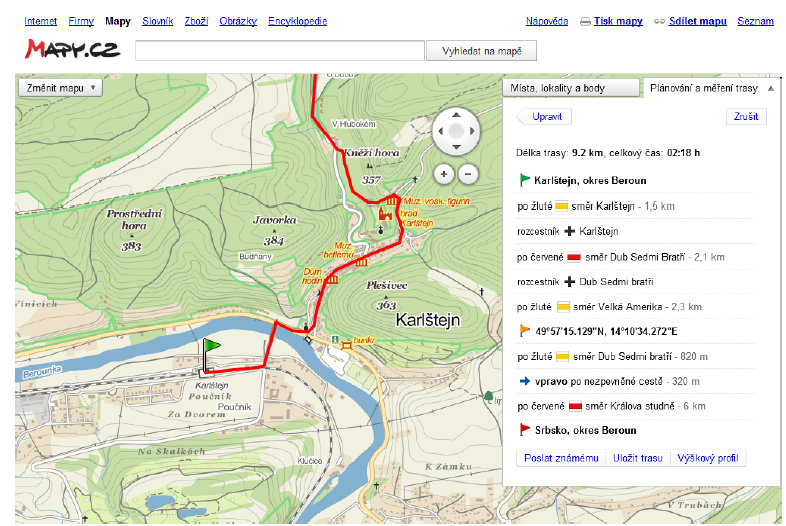Screen dimensions: 786x526
Task: Open the Výškový profil elevation profile
Action: (707, 458)
